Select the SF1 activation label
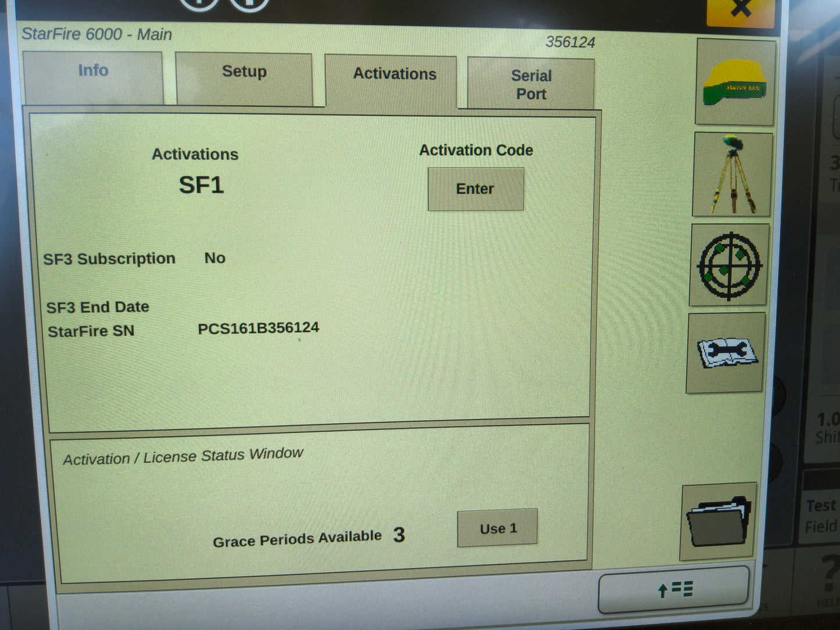The height and width of the screenshot is (630, 840). pyautogui.click(x=201, y=186)
